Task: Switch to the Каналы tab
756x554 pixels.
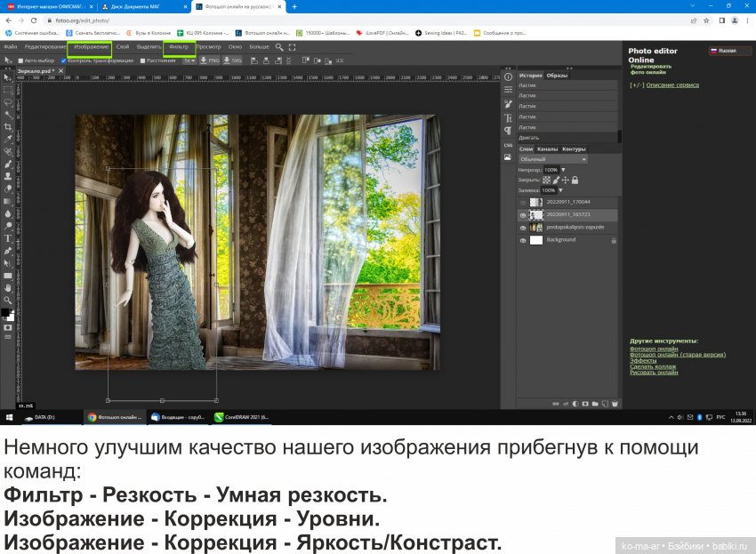Action: pyautogui.click(x=545, y=149)
